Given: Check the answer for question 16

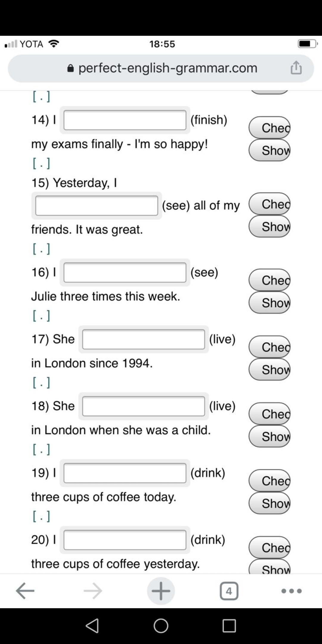Looking at the screenshot, I should coord(270,280).
